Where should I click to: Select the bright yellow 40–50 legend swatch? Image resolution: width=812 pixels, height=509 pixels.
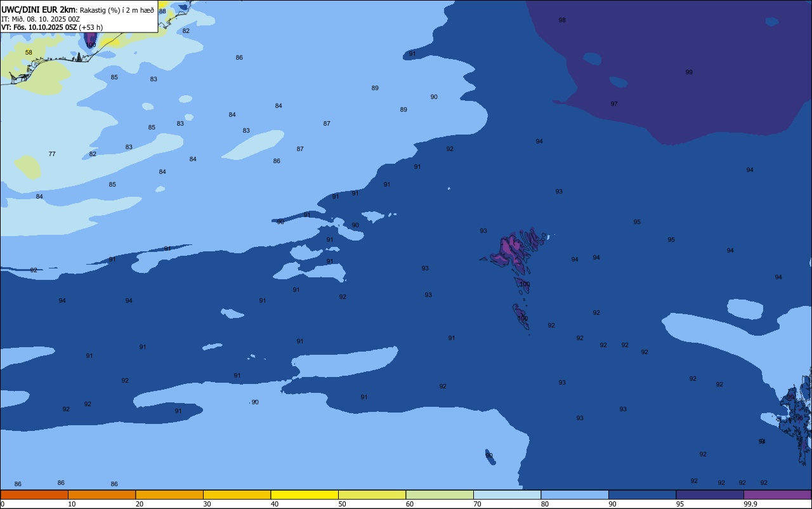click(304, 494)
